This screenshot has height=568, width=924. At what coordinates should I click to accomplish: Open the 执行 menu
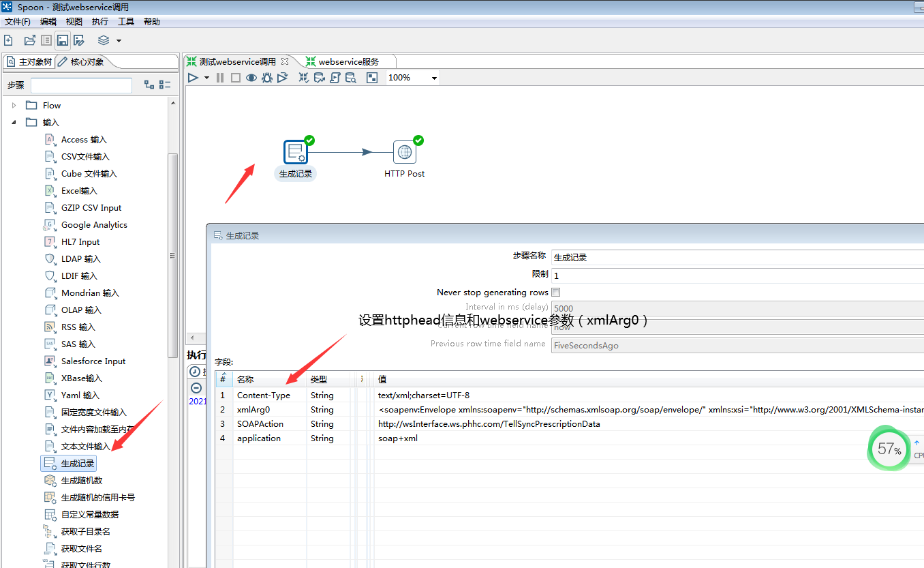[x=99, y=21]
